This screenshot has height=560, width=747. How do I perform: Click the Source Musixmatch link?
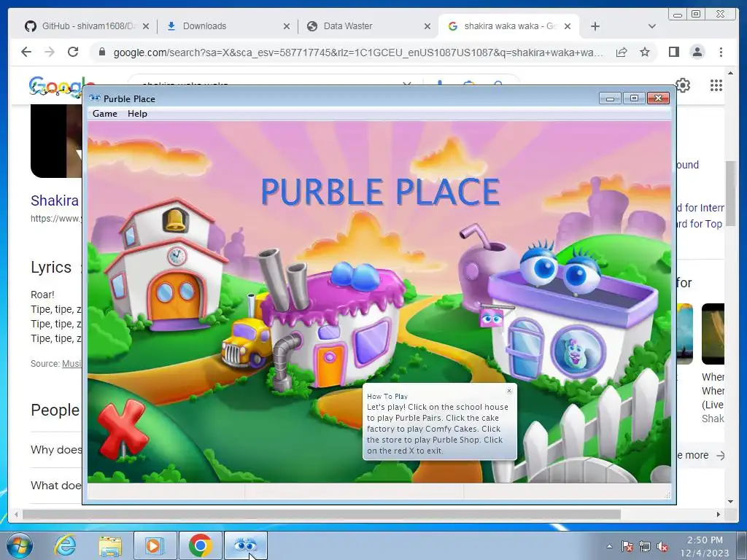(x=71, y=364)
